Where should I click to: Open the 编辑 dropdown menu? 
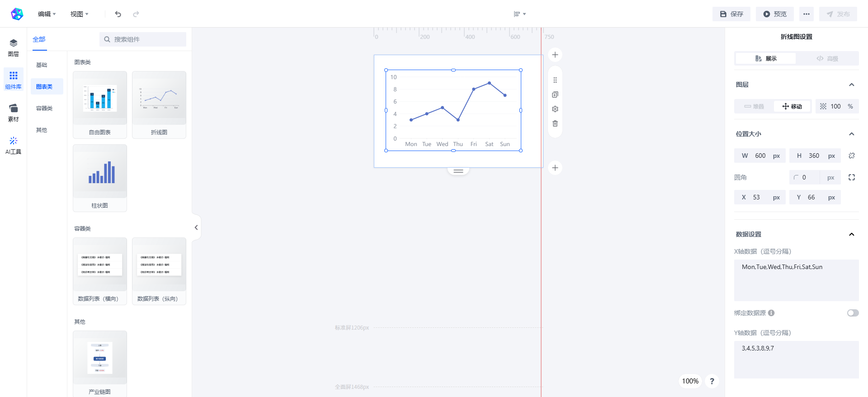(47, 14)
